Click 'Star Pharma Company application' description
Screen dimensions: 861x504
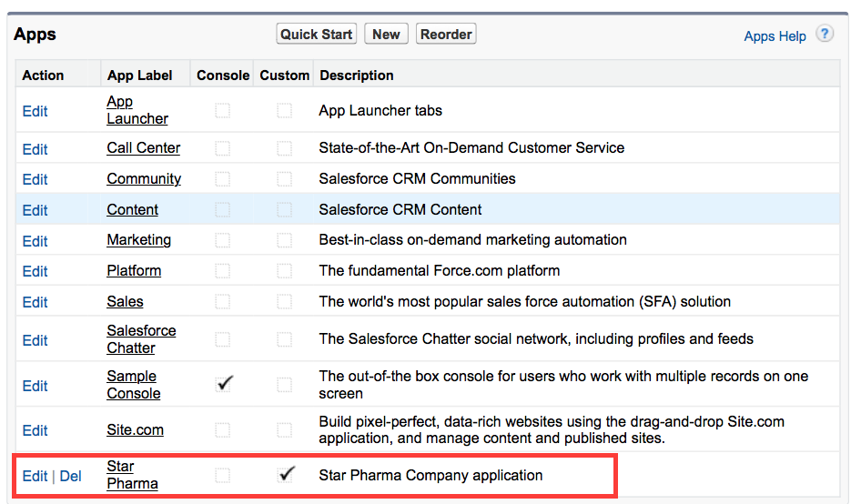pos(430,475)
